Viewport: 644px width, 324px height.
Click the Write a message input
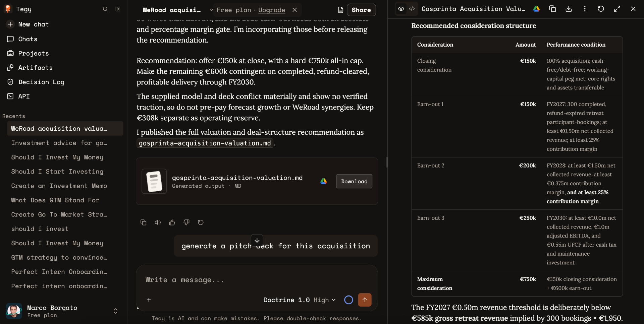[x=257, y=280]
